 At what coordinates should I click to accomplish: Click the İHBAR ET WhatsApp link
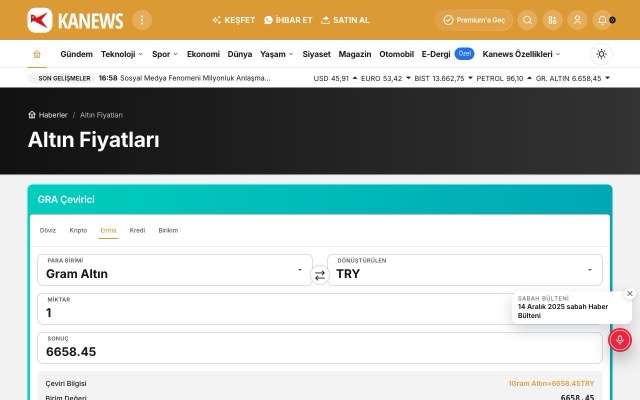(288, 20)
